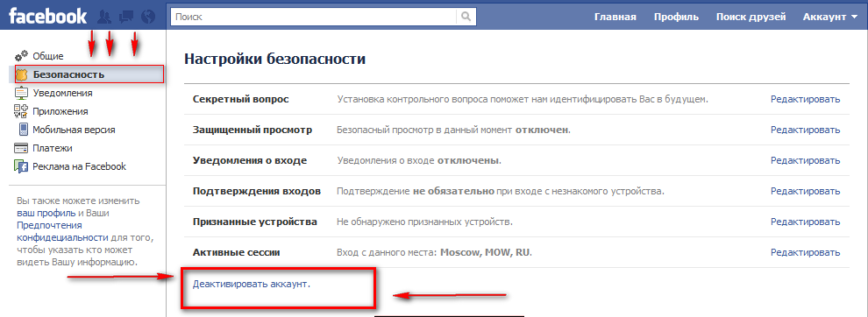
Task: Edit the Признанные устройства setting
Action: (x=806, y=222)
